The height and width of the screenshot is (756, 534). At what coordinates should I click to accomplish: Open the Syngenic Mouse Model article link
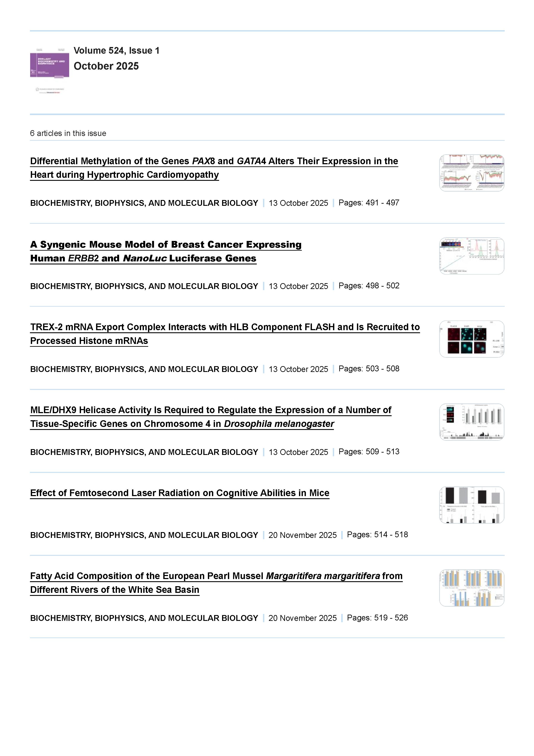pyautogui.click(x=166, y=245)
